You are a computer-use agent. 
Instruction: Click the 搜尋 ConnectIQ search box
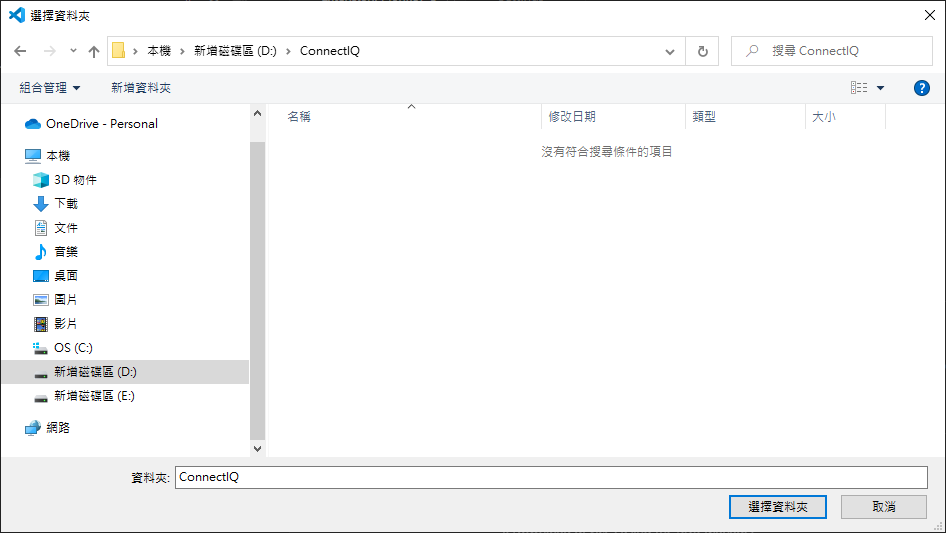coord(831,51)
